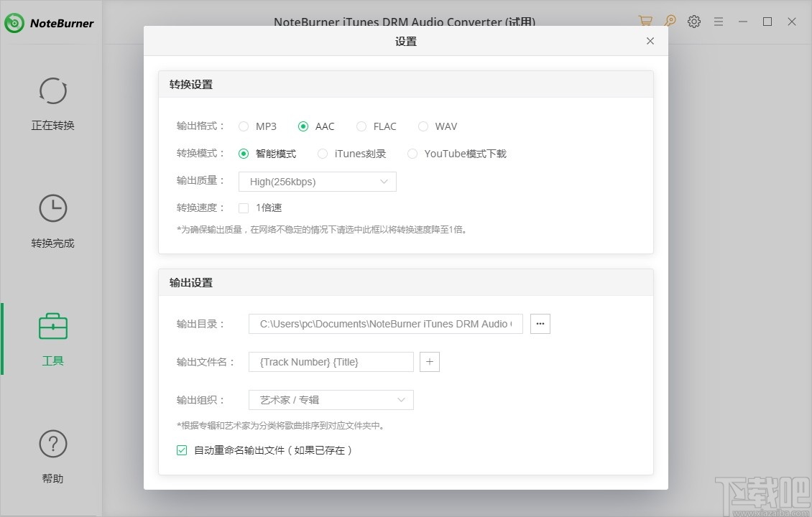Open the output quality dropdown
The image size is (812, 517).
(x=317, y=182)
